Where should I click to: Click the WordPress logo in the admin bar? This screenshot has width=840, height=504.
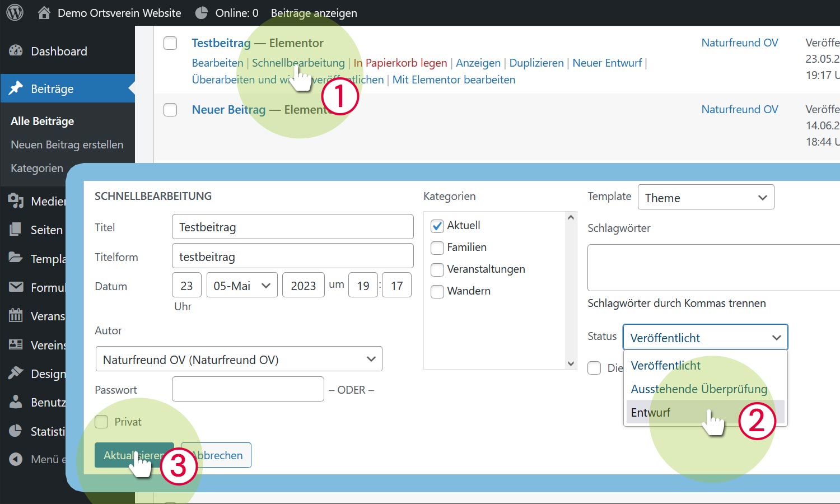click(x=14, y=12)
